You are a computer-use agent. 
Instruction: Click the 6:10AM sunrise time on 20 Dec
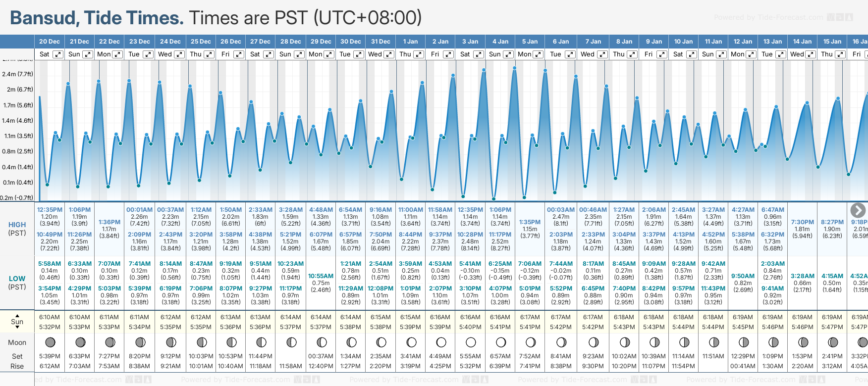[x=50, y=317]
